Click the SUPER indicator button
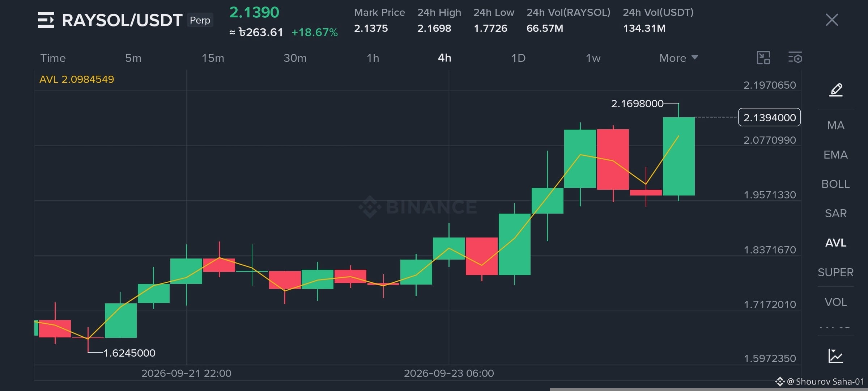 (836, 272)
